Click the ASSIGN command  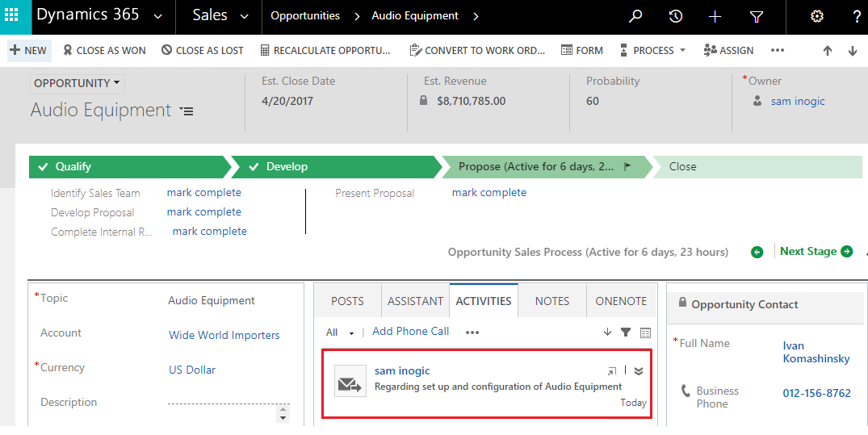(728, 50)
